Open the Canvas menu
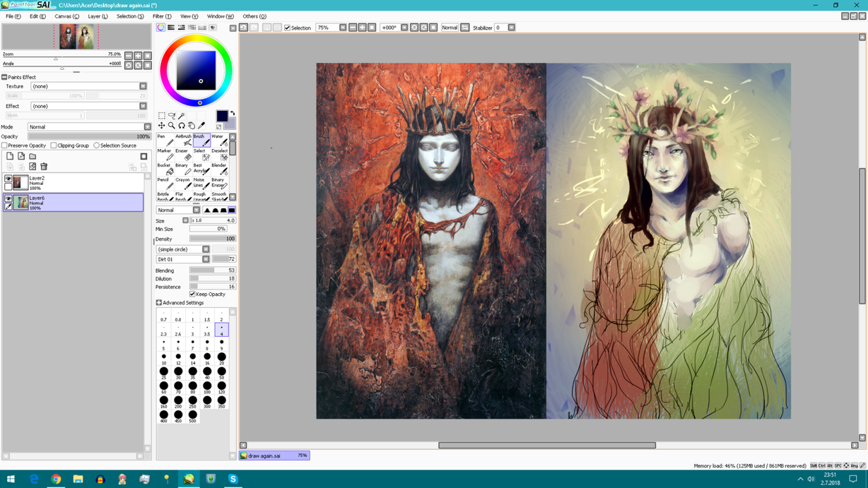Viewport: 868px width, 488px height. (x=66, y=16)
